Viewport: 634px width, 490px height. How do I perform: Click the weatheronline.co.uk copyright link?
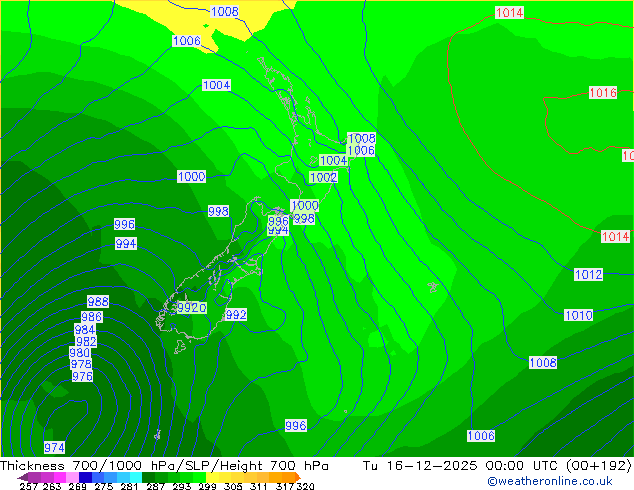[550, 481]
